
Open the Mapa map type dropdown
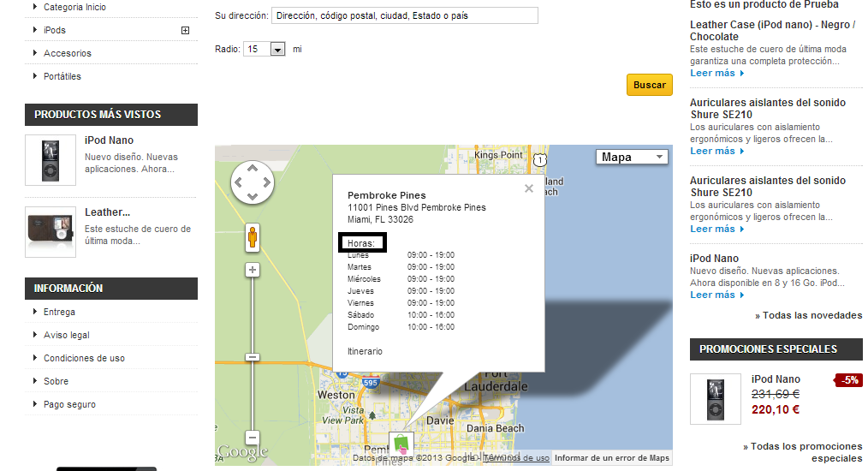click(632, 157)
